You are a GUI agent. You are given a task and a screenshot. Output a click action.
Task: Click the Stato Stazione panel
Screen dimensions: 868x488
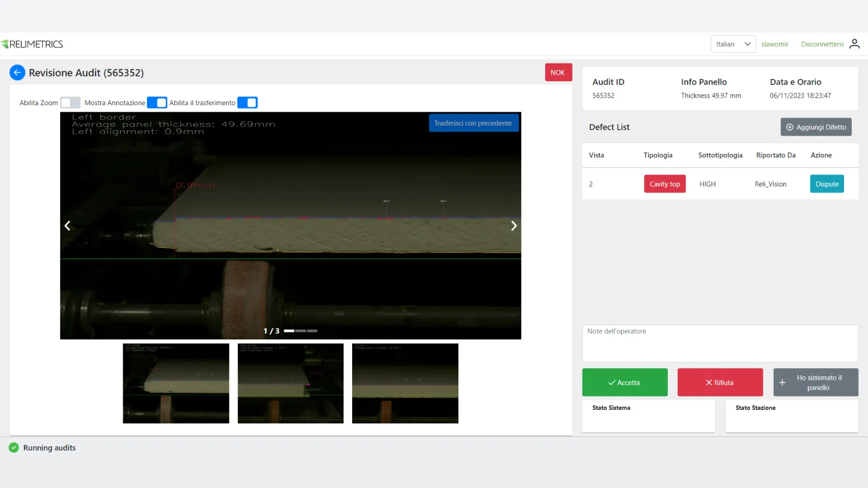[x=792, y=416]
